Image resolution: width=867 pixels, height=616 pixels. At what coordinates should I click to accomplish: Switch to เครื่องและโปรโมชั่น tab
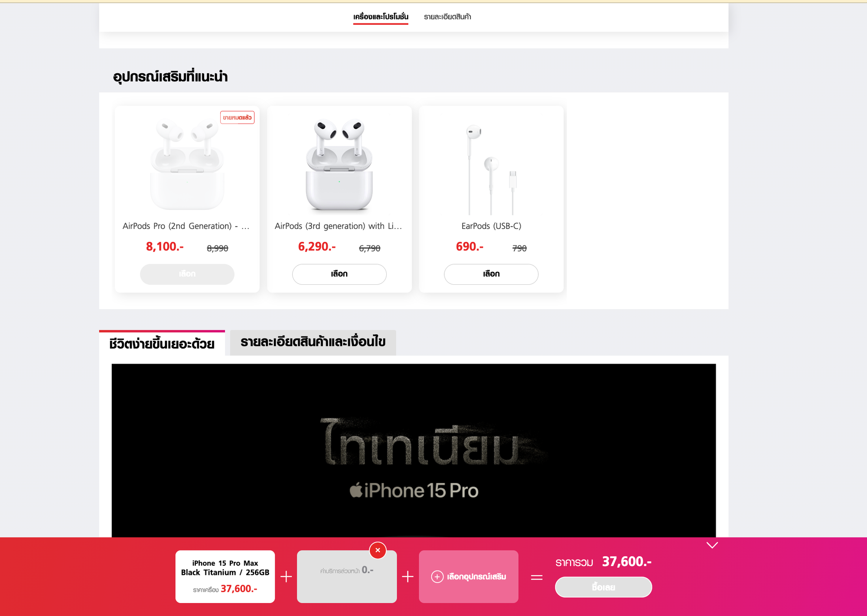click(381, 17)
